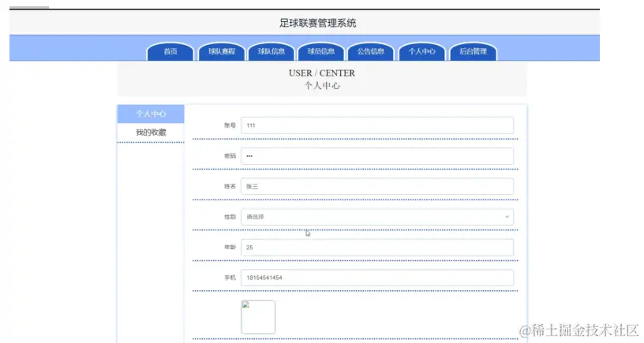Viewport: 644px width, 343px height.
Task: Click the 手机 phone number field
Action: click(x=377, y=278)
